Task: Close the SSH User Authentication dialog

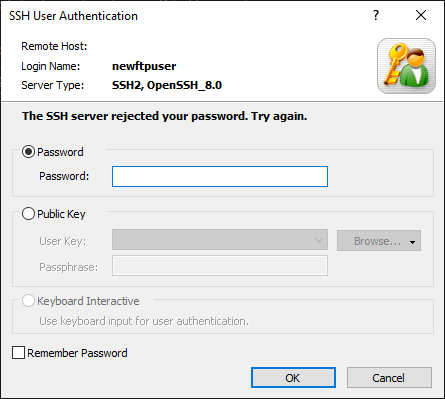Action: [421, 15]
